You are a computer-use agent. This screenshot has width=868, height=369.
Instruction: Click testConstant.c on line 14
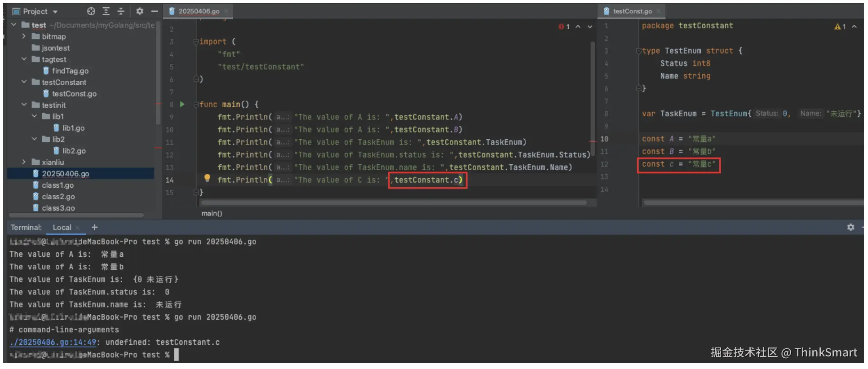coord(426,180)
